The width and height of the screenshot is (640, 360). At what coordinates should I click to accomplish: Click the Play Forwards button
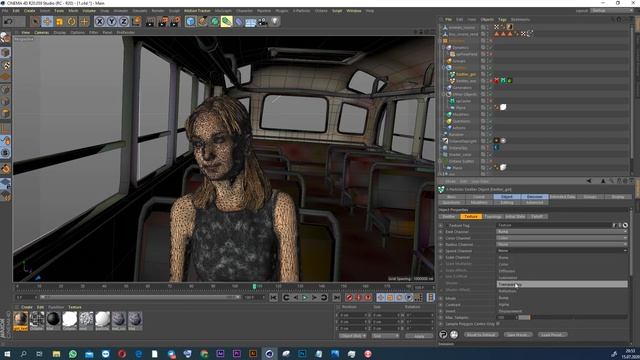click(x=304, y=298)
